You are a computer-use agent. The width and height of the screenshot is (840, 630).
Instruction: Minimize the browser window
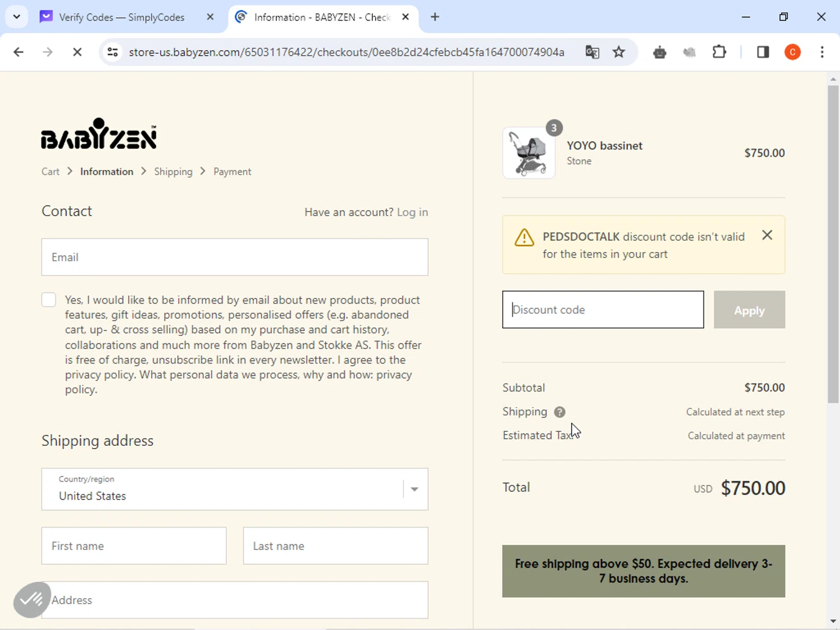coord(746,17)
